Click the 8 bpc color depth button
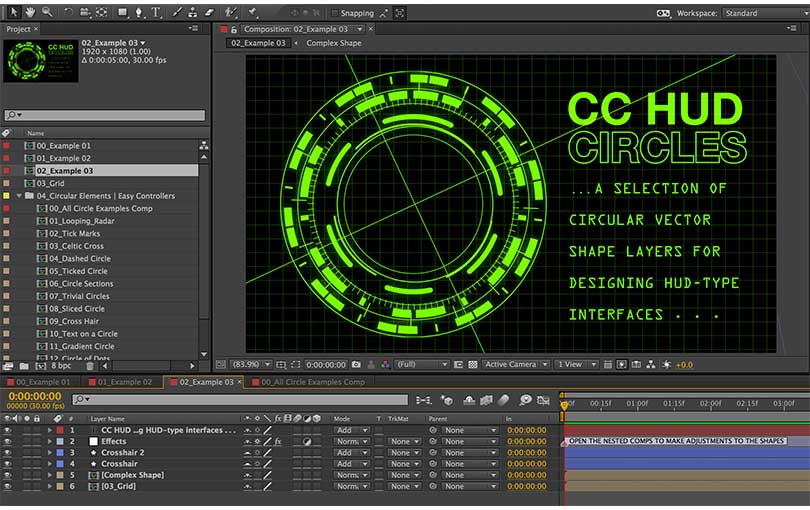 point(61,366)
